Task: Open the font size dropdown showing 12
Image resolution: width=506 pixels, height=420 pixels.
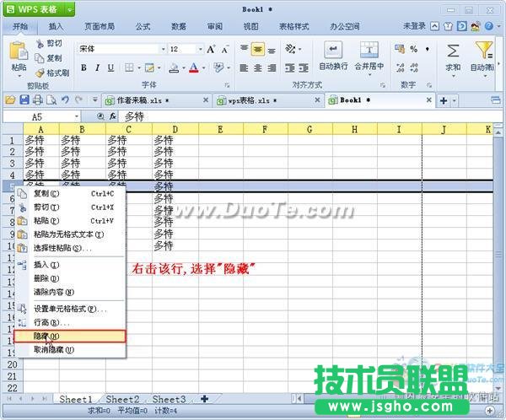Action: [186, 50]
